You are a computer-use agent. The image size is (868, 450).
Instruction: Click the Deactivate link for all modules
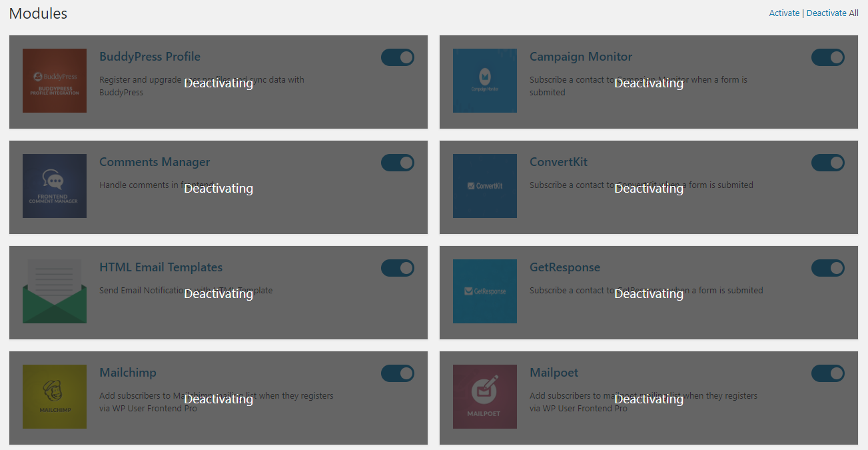pos(827,13)
